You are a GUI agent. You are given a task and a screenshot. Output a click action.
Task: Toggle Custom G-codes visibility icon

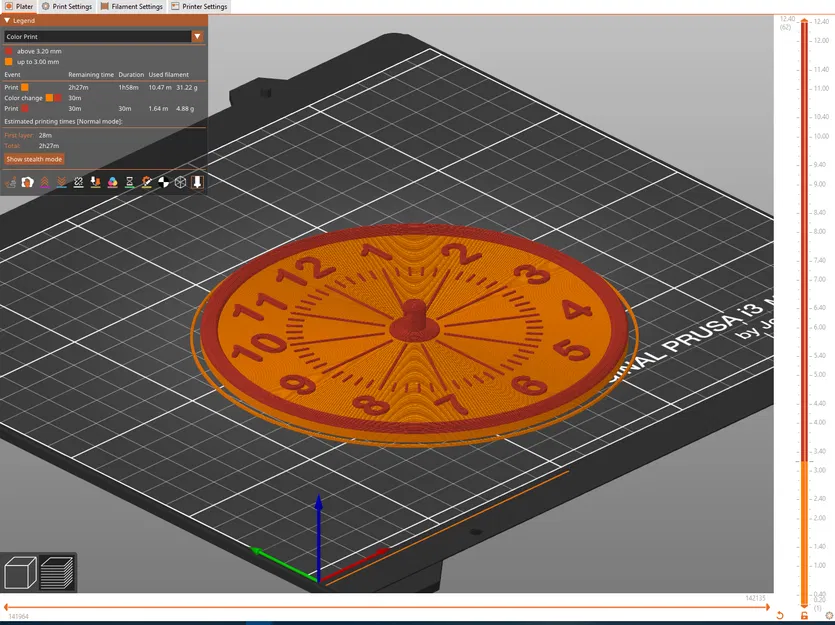(147, 183)
